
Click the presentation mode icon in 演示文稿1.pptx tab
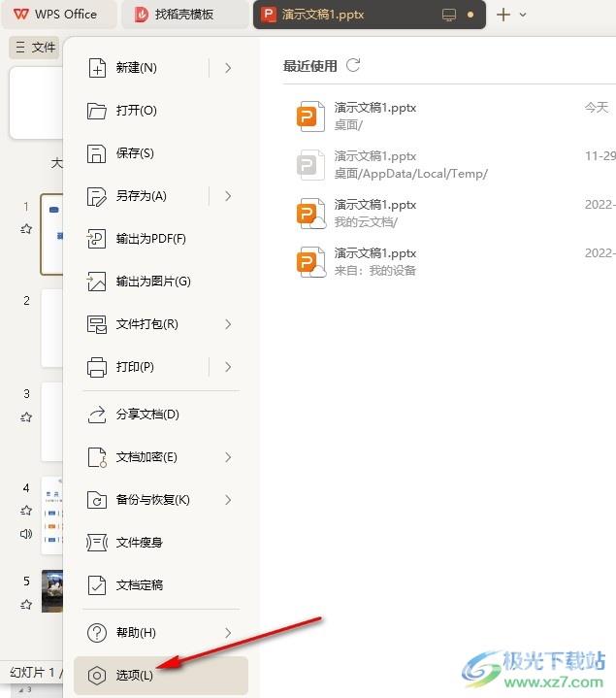click(x=449, y=15)
